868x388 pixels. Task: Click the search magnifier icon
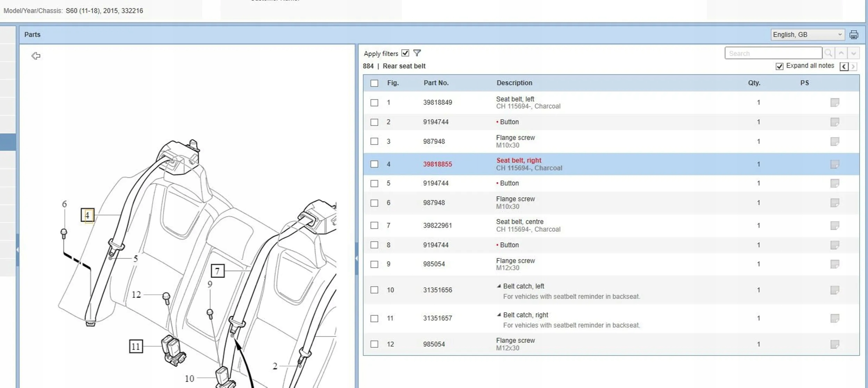[x=828, y=53]
